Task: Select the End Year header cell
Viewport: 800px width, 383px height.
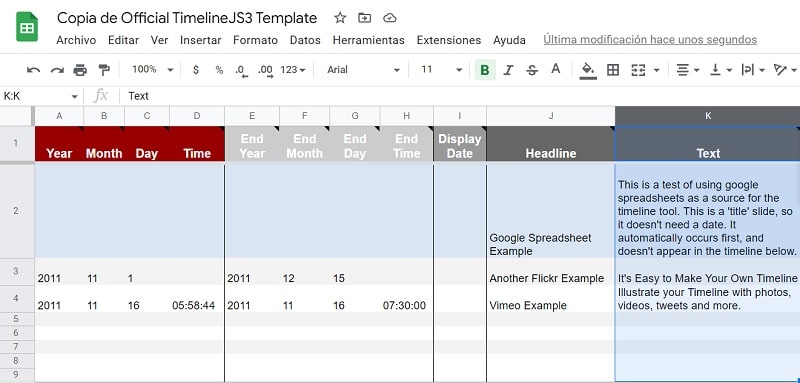Action: (252, 144)
